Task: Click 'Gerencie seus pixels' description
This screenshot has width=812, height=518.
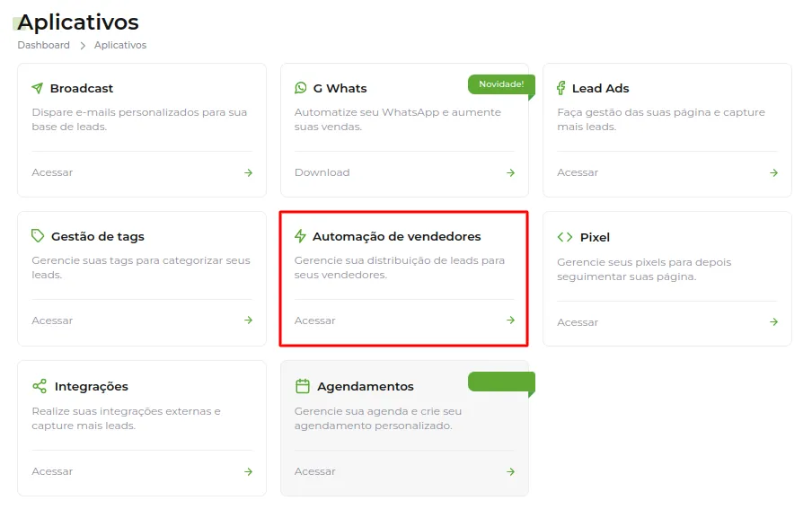Action: point(644,269)
